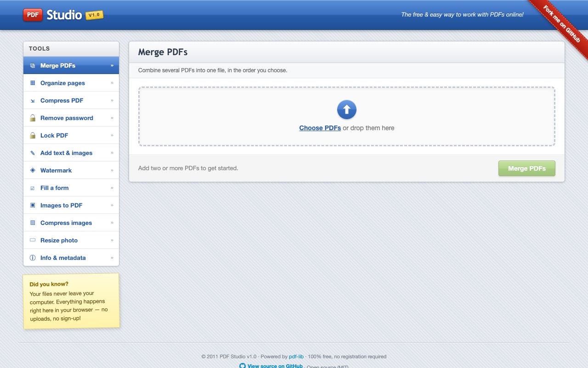Image resolution: width=588 pixels, height=368 pixels.
Task: Click the V1.0 version badge
Action: tap(94, 15)
